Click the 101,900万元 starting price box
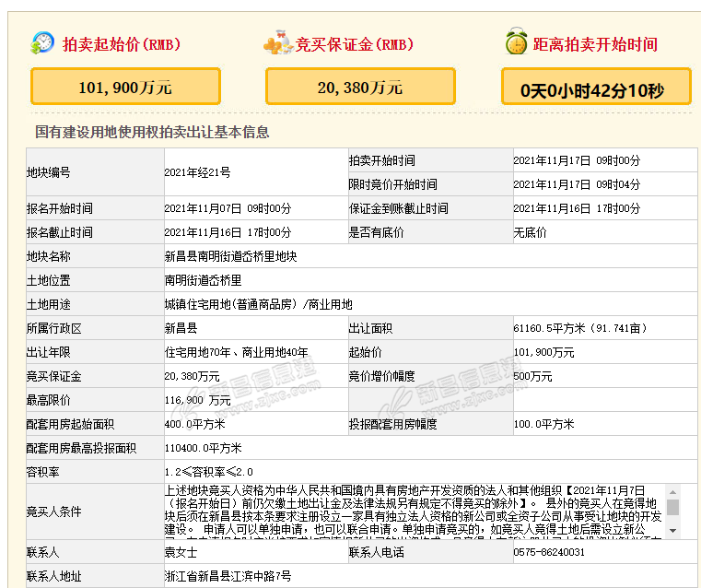 (125, 88)
